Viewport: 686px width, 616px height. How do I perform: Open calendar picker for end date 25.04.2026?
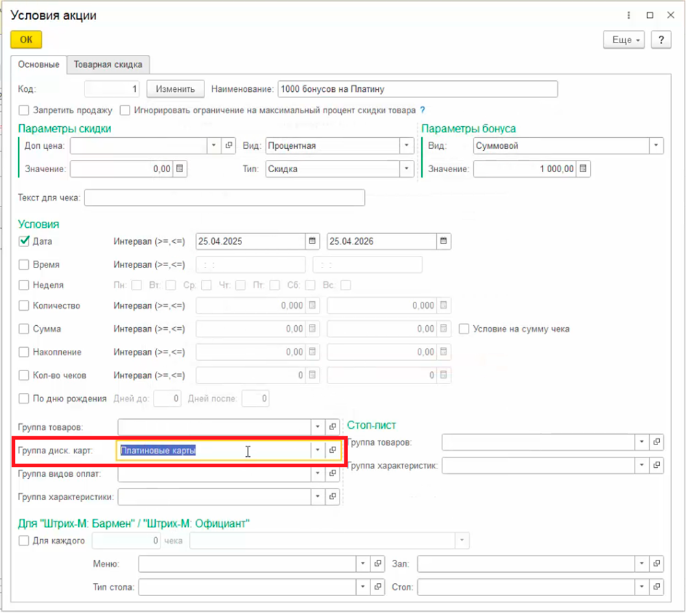444,241
